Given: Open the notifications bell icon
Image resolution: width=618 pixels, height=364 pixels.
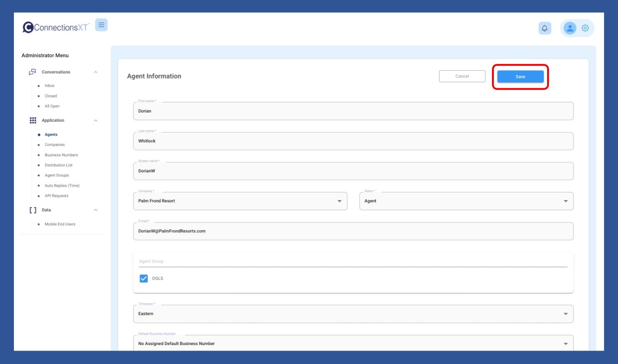Looking at the screenshot, I should coord(544,28).
